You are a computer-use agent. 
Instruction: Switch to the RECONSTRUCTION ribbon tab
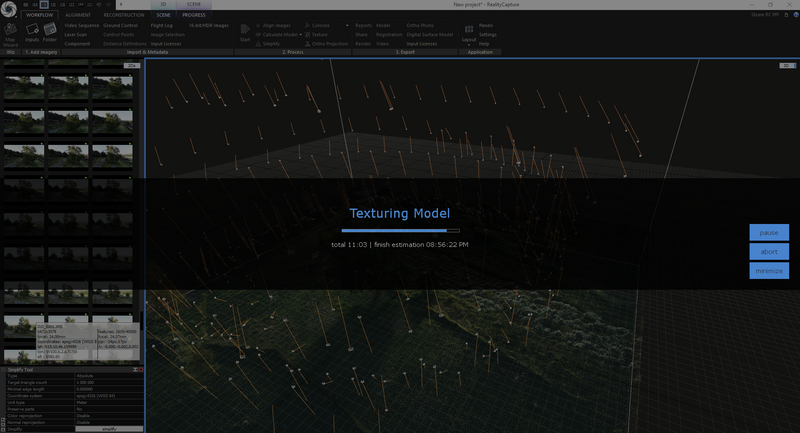click(x=124, y=15)
